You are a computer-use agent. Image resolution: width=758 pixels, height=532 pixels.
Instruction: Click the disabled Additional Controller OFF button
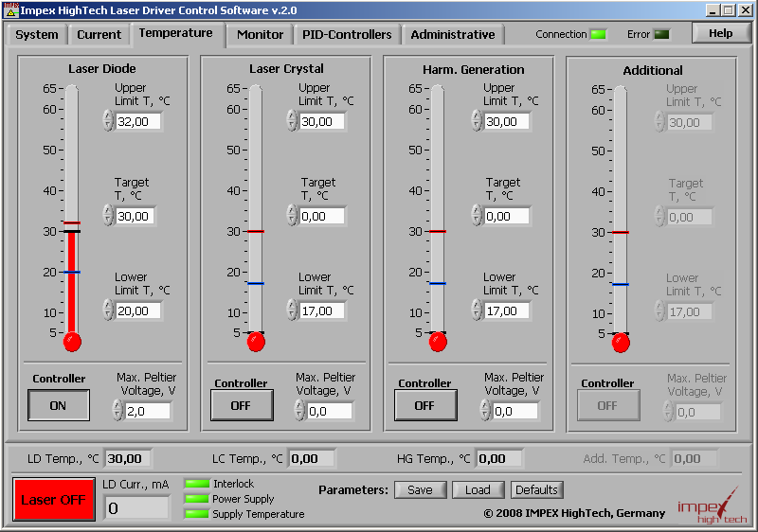(x=608, y=405)
